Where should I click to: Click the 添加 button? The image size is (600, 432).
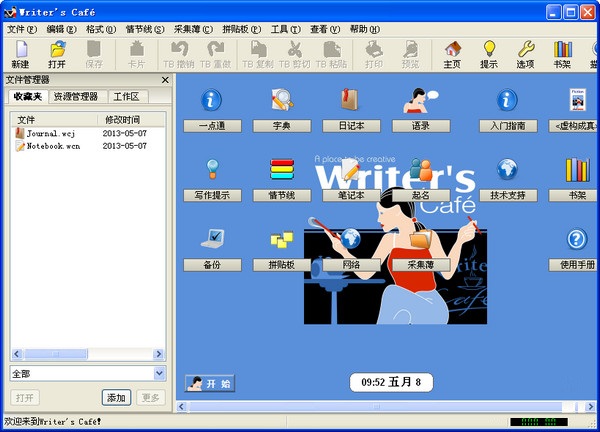[x=116, y=398]
